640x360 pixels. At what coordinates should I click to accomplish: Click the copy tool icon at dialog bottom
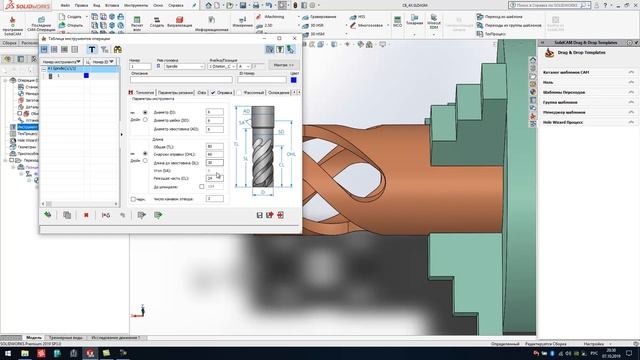[x=67, y=215]
